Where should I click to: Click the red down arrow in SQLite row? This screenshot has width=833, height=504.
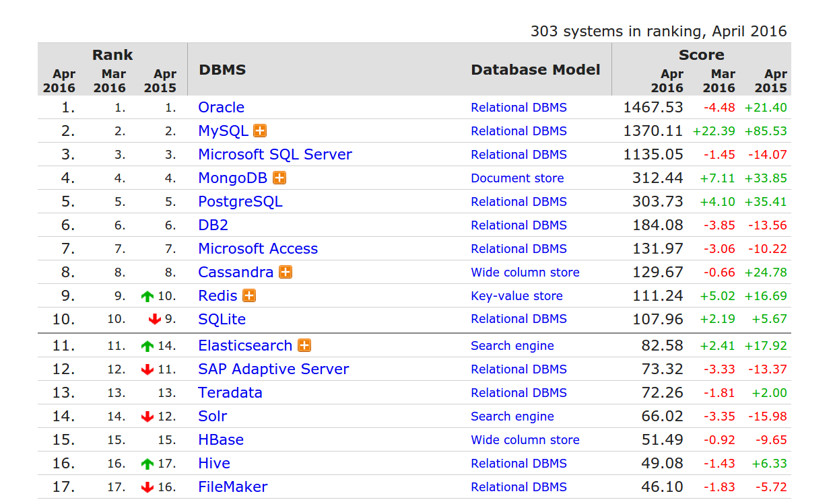[155, 320]
